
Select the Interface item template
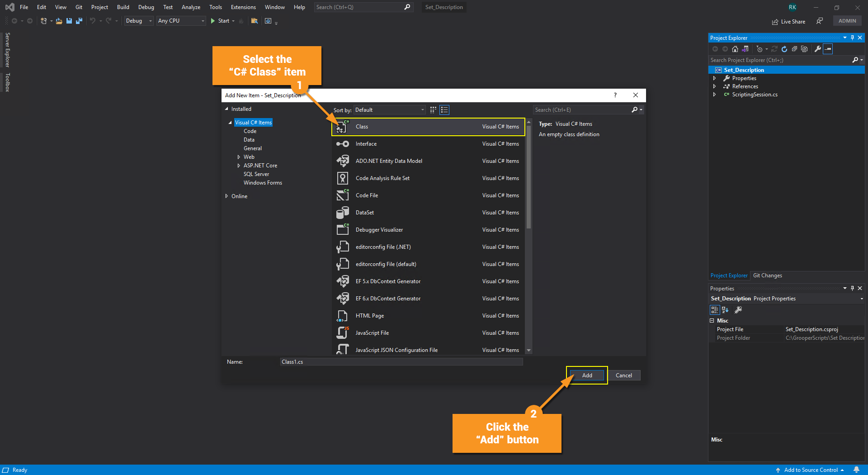tap(429, 144)
